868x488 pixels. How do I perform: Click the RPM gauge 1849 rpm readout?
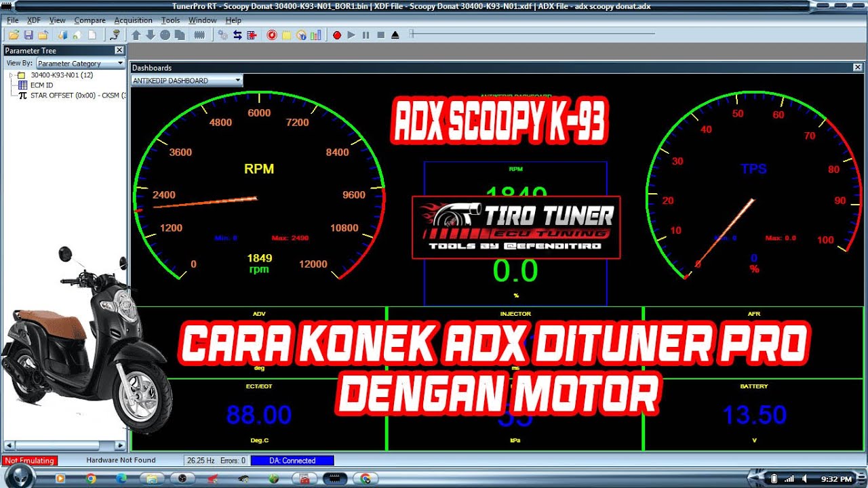click(259, 264)
